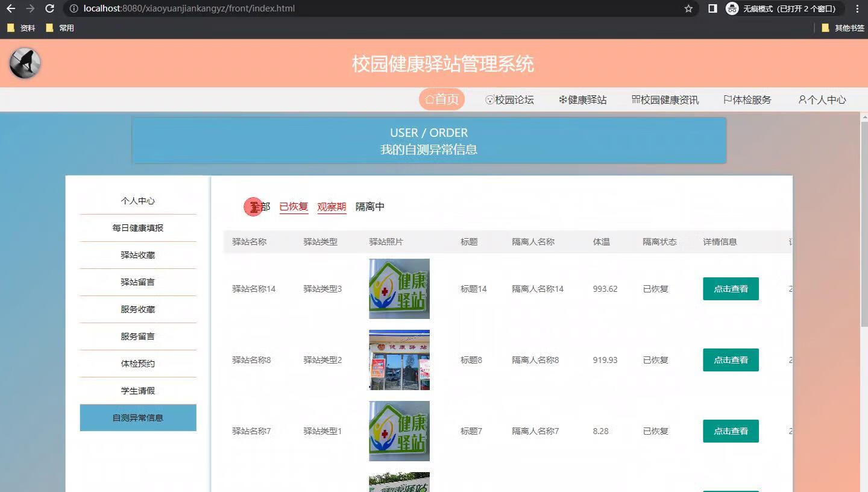Image resolution: width=868 pixels, height=492 pixels.
Task: Open the 校园健康资讯 nav item
Action: (665, 99)
